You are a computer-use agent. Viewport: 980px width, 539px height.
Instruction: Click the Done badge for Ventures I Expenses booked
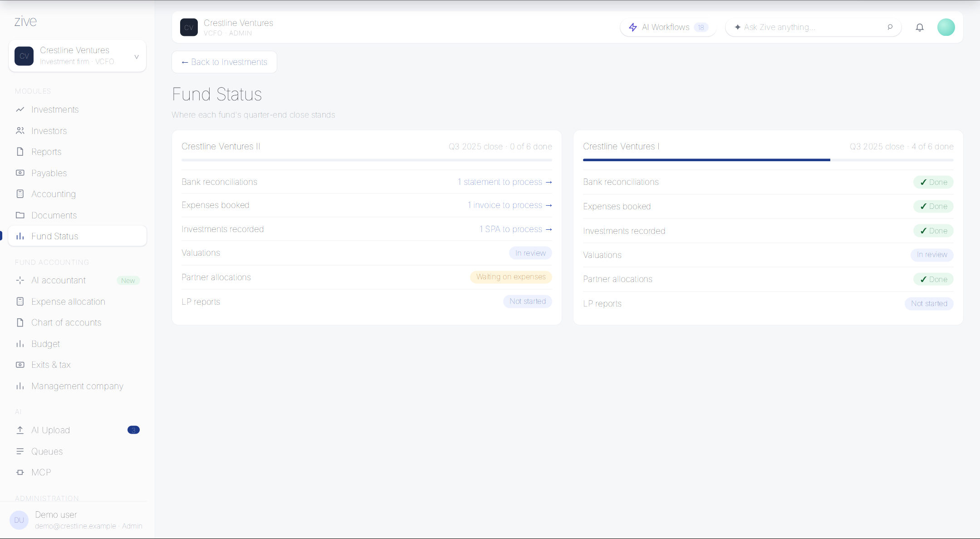(933, 206)
